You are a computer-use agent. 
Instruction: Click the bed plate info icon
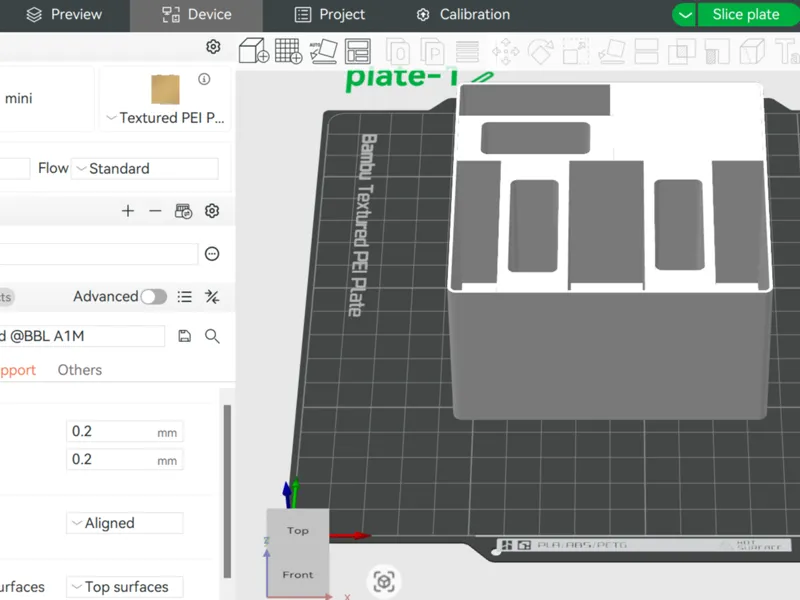point(204,79)
